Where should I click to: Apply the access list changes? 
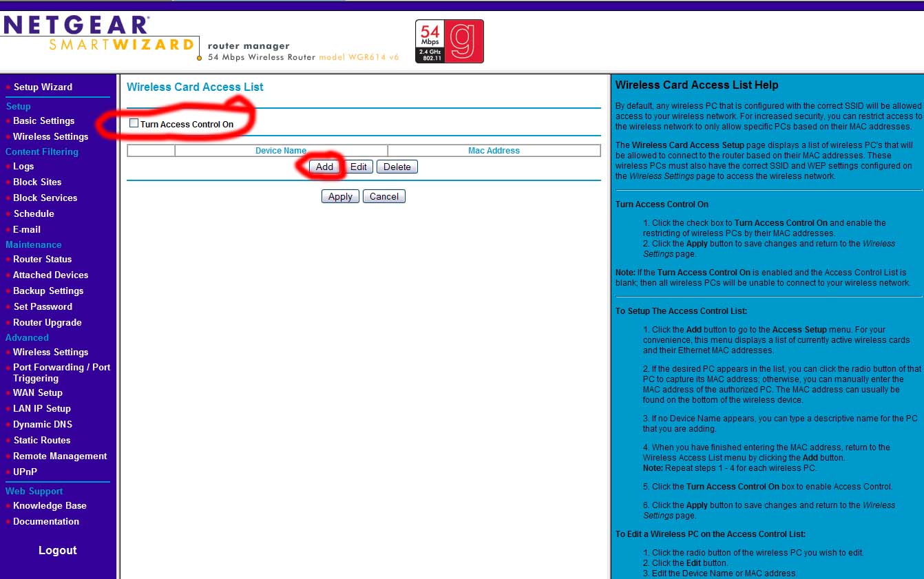click(x=340, y=196)
